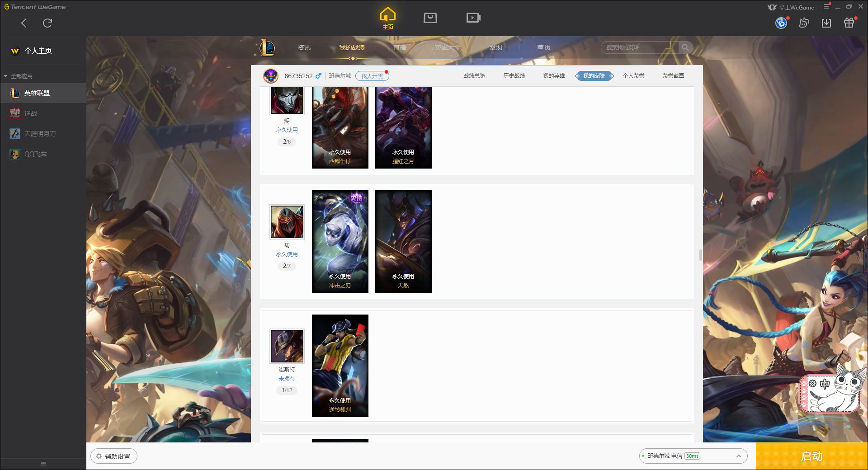Open the download manager icon
Screen dimensions: 868x470
[826, 23]
